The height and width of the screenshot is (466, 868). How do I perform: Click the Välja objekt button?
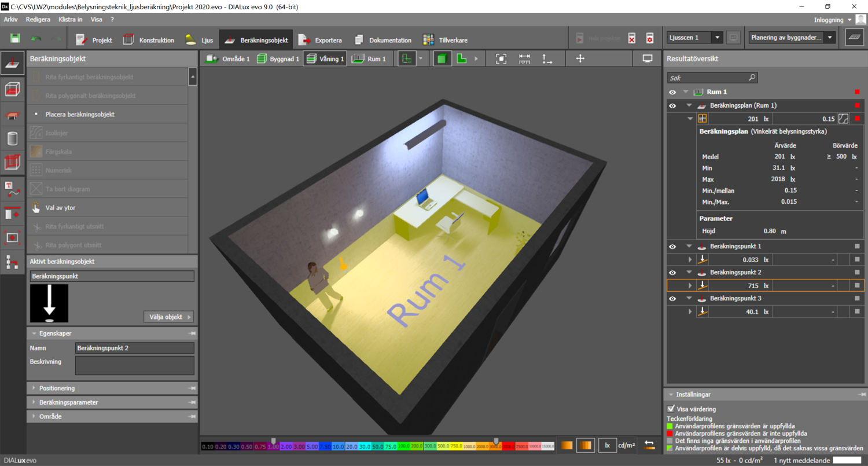[x=168, y=317]
